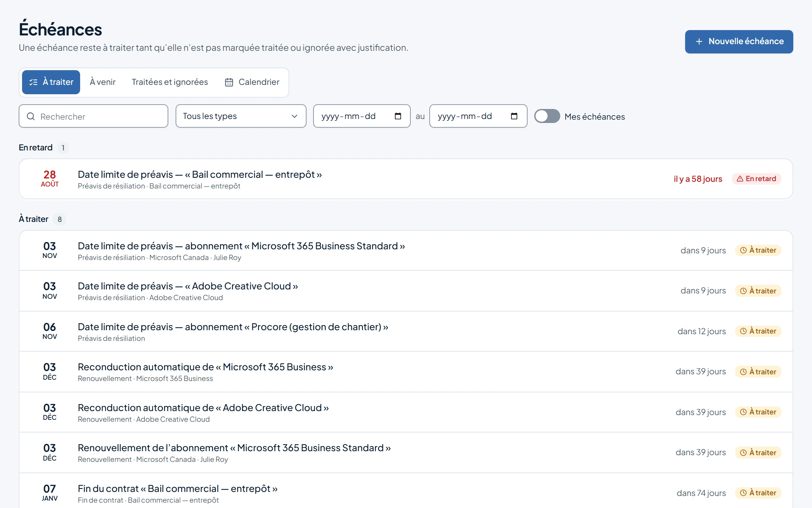This screenshot has width=812, height=508.
Task: Click 'Préavis de résiliation · Microsoft Canada · Julie Roy'
Action: pyautogui.click(x=159, y=258)
